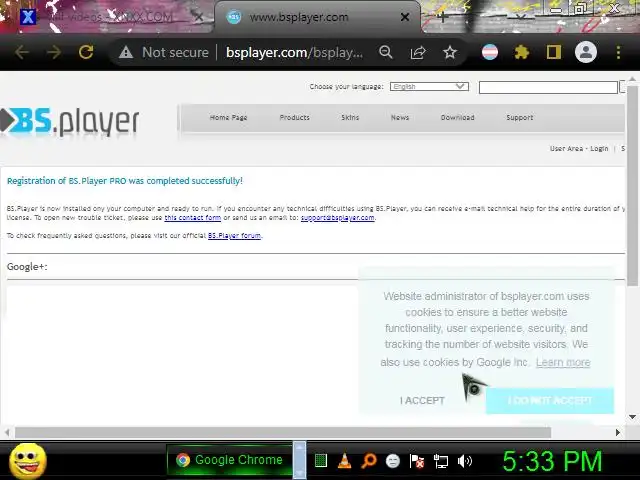
Task: Bookmark this page with the star icon
Action: coord(450,52)
